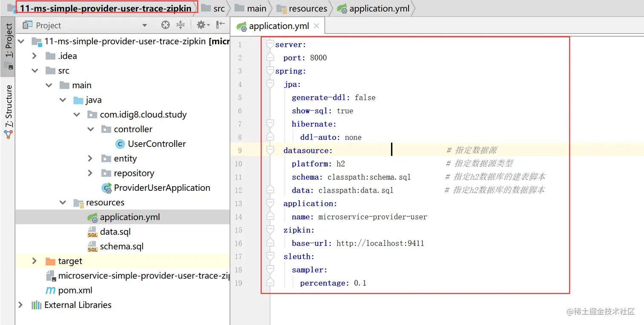Click the port value 8000
The image size is (644, 325).
(x=319, y=58)
